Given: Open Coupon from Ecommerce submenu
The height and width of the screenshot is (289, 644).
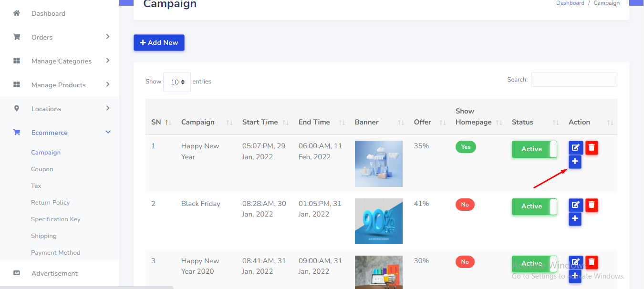Looking at the screenshot, I should pos(42,169).
